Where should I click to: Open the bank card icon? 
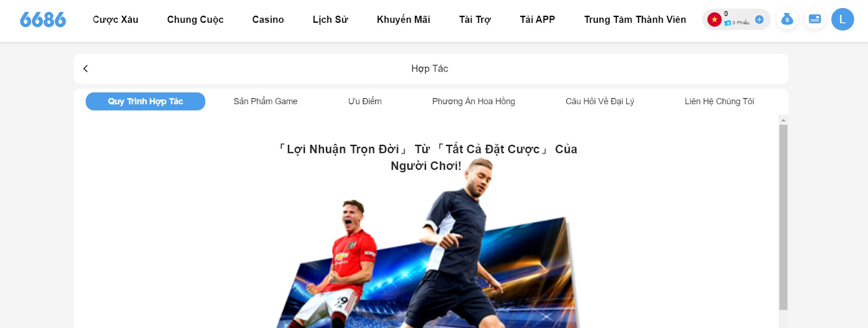click(815, 20)
